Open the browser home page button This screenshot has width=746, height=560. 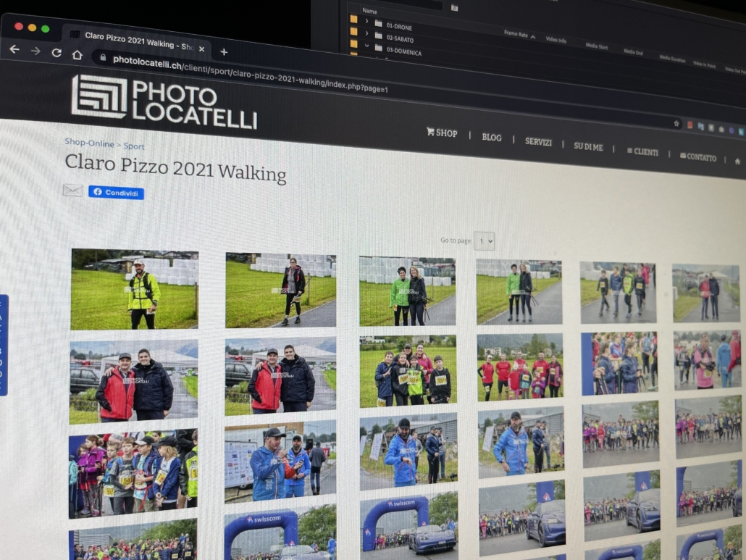coord(77,55)
